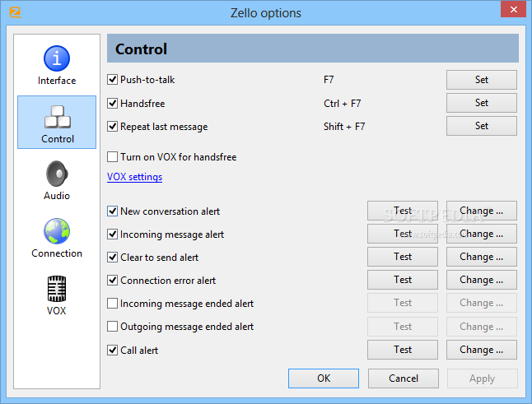The height and width of the screenshot is (404, 532).
Task: Toggle the Push-to-talk checkbox
Action: (x=112, y=80)
